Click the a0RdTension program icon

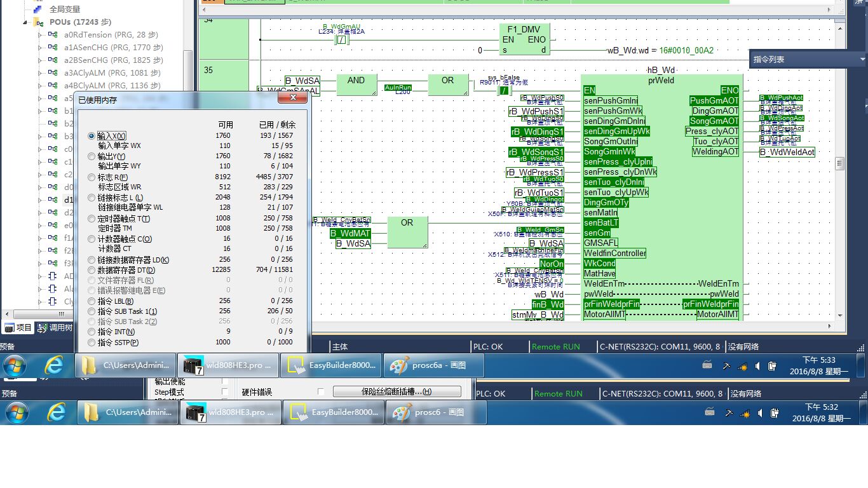(x=53, y=35)
